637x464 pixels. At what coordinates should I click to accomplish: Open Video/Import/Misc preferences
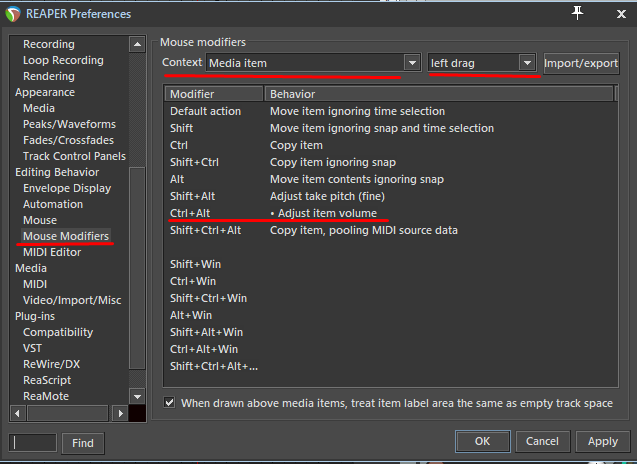(x=72, y=300)
